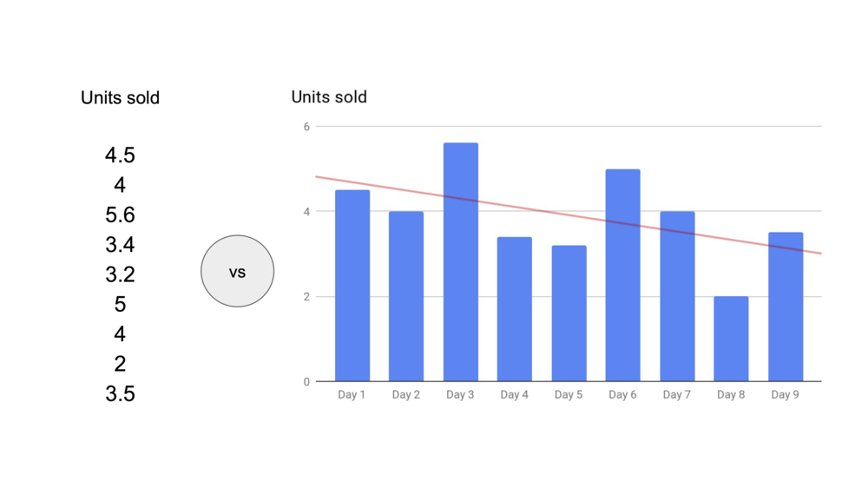The height and width of the screenshot is (488, 868).
Task: Select the Day 5 bar
Action: pyautogui.click(x=569, y=313)
